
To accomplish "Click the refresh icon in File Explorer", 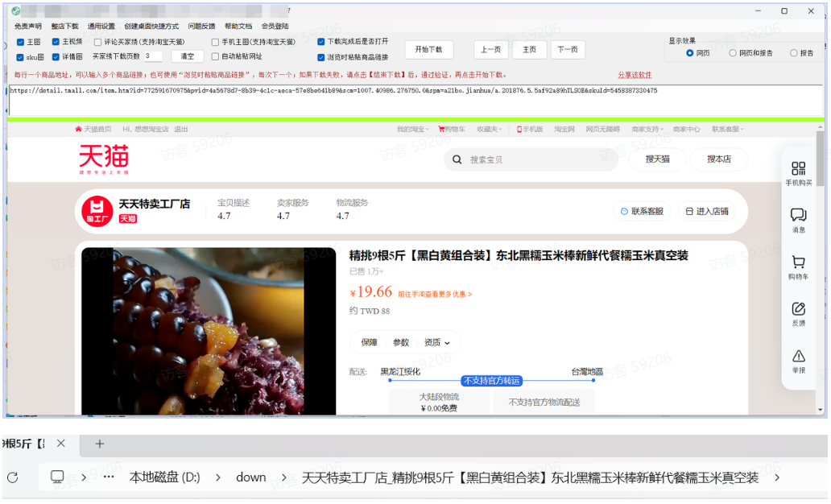I will pos(13,477).
